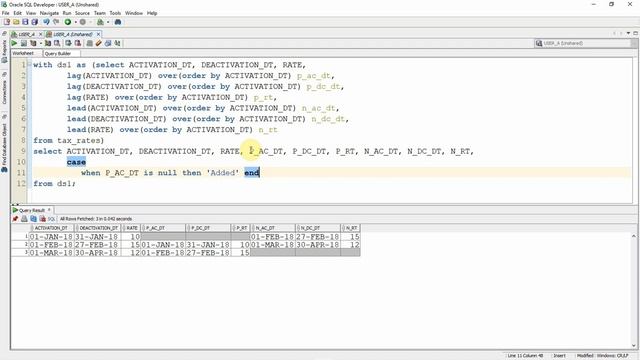
Task: Open the Source menu
Action: pyautogui.click(x=82, y=13)
